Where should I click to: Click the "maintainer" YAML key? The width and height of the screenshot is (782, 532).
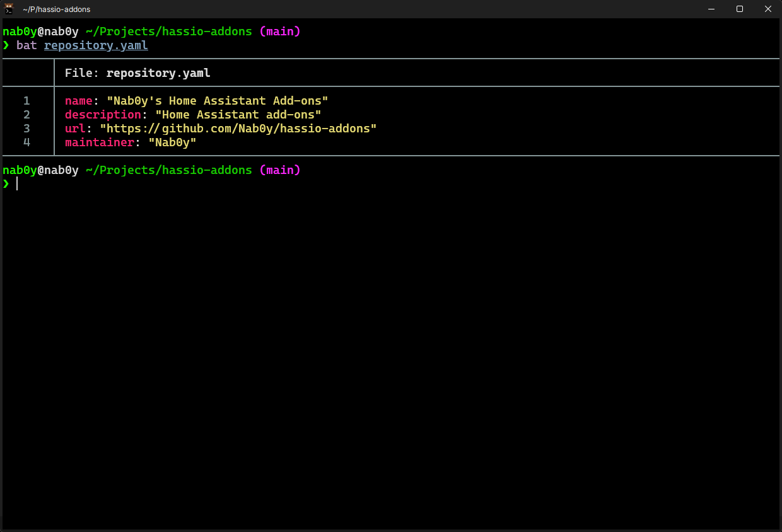click(100, 142)
